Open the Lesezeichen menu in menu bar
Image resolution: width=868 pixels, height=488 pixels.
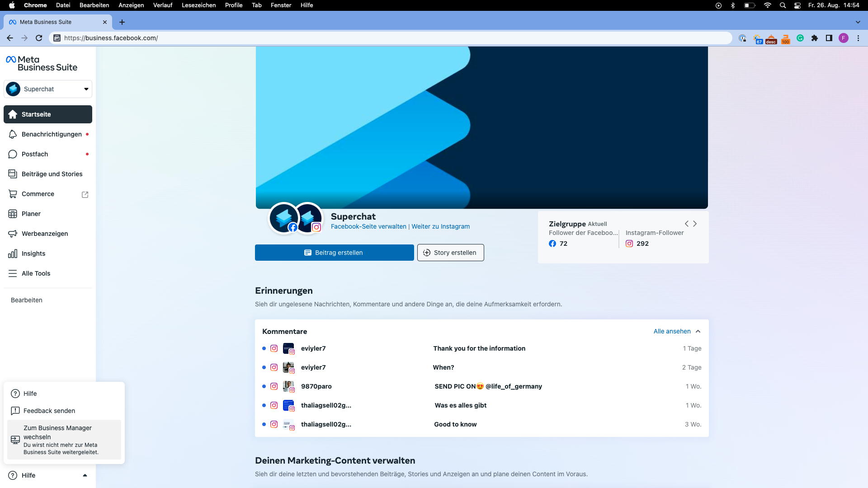click(x=198, y=5)
